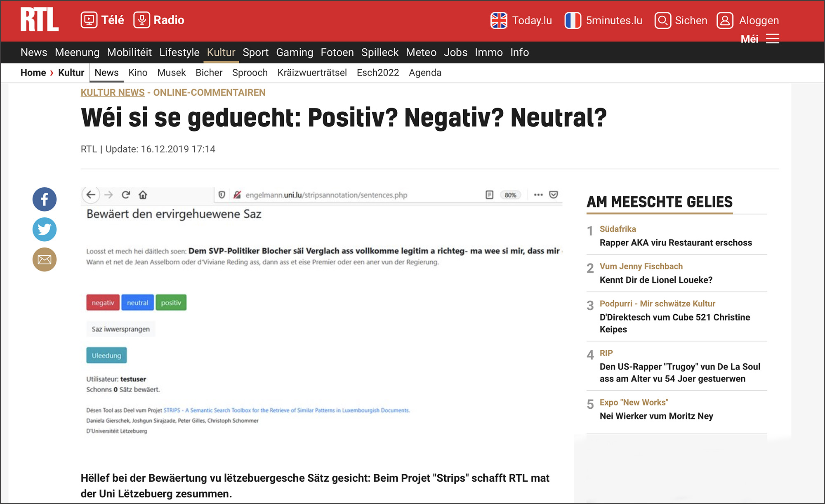This screenshot has height=504, width=825.
Task: Select the Sprooch sub-tab
Action: (x=250, y=73)
